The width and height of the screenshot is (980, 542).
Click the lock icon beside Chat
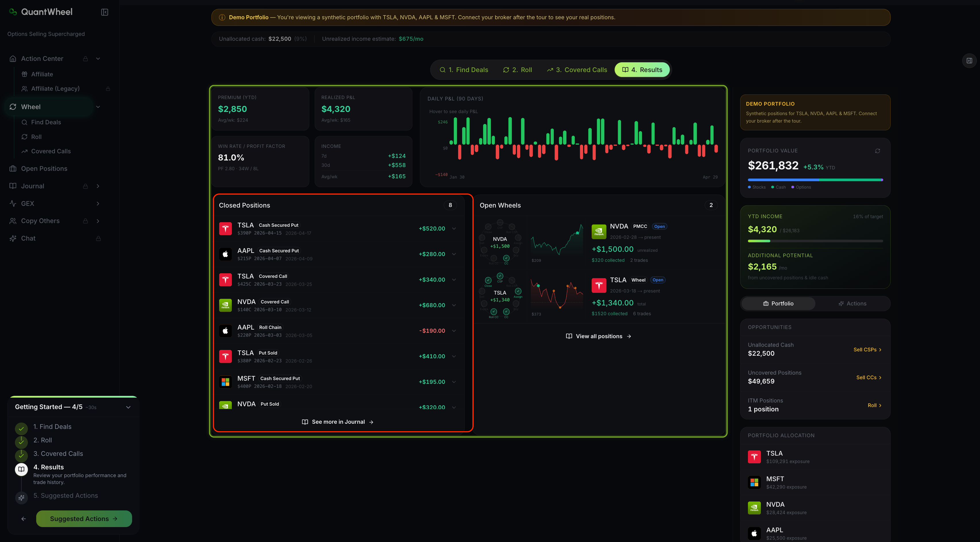click(x=98, y=239)
